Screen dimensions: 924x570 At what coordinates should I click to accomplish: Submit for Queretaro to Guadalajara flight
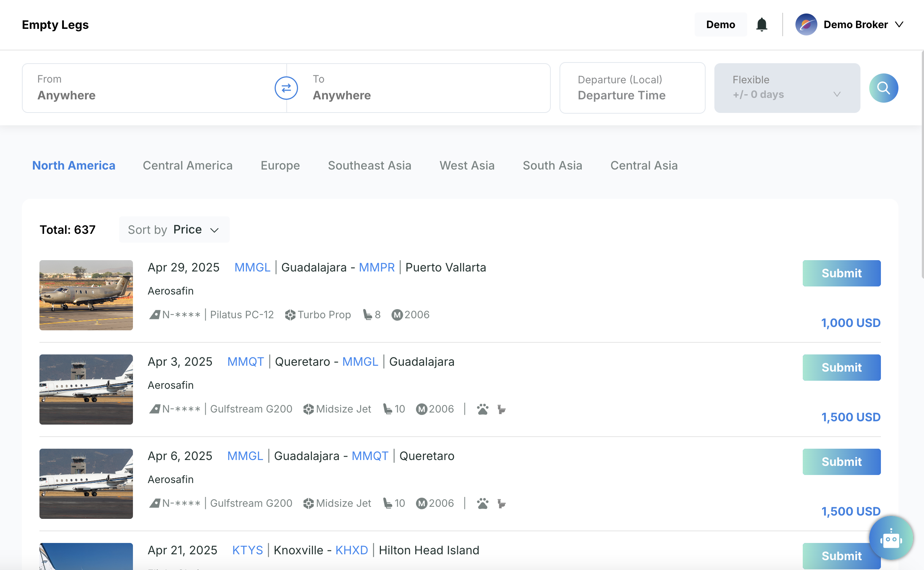tap(841, 368)
